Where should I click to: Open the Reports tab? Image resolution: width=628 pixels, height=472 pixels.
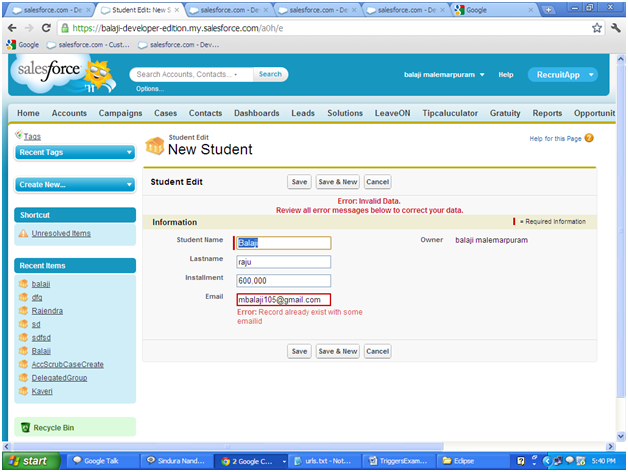547,113
